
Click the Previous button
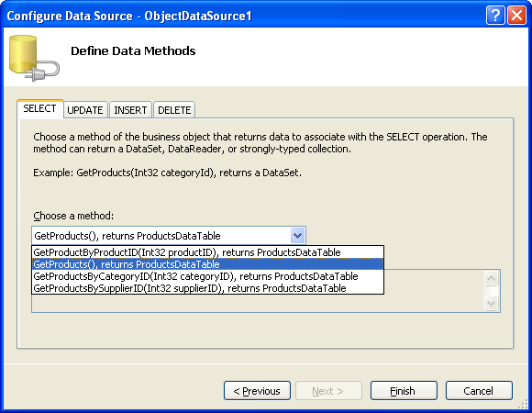coord(257,391)
